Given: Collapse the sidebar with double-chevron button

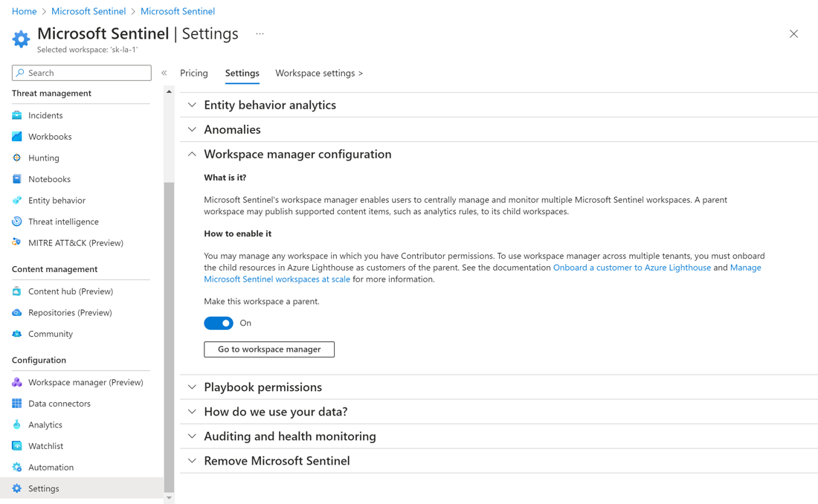Looking at the screenshot, I should 164,73.
